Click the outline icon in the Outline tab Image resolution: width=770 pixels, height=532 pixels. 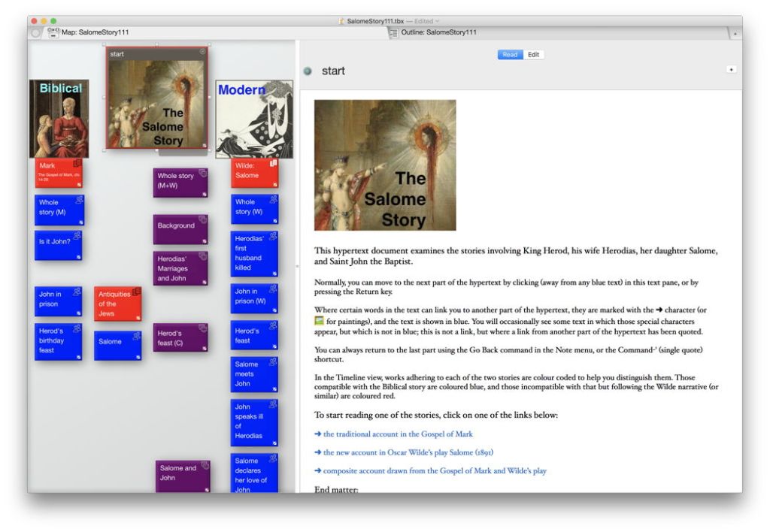(x=393, y=32)
